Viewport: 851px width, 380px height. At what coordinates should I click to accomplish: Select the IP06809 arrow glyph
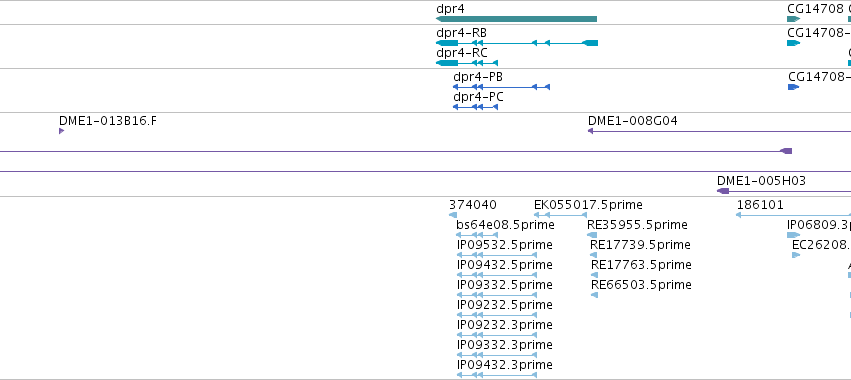pos(793,235)
